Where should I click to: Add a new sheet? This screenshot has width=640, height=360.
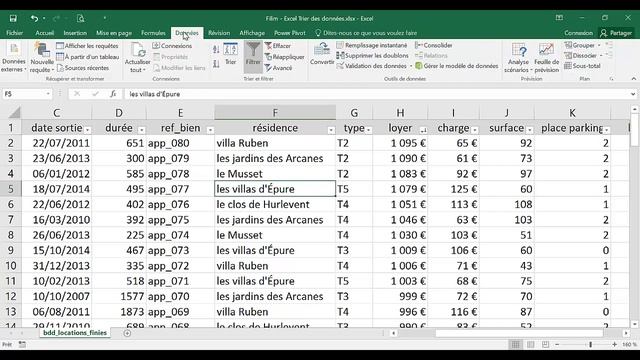click(127, 333)
